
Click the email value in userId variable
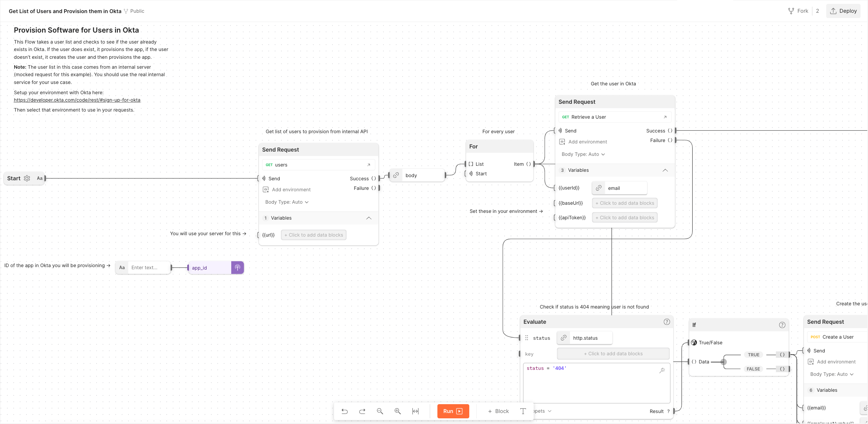tap(626, 188)
